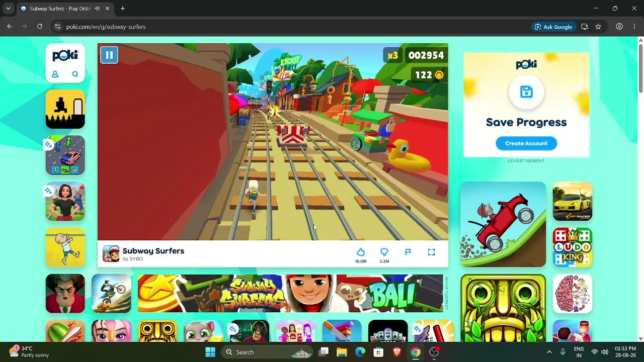Screen dimensions: 644x362
Task: Reload the current page
Action: [40, 27]
